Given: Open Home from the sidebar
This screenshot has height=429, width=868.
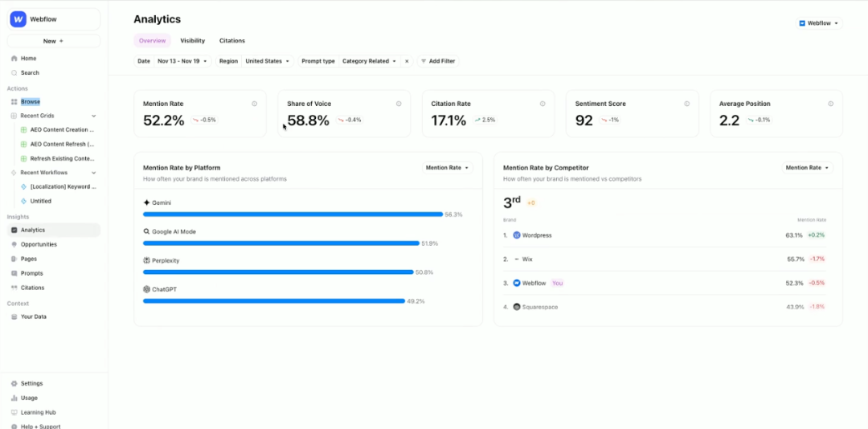Looking at the screenshot, I should coord(28,59).
